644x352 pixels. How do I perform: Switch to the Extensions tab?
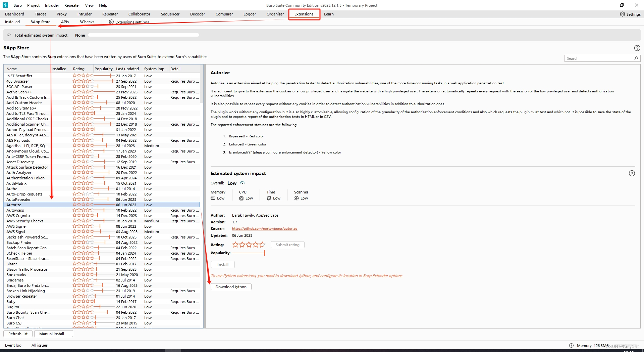point(304,14)
